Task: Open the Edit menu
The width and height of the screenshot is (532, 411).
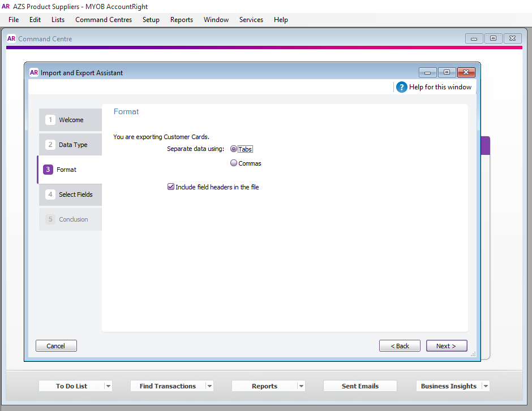Action: pyautogui.click(x=35, y=20)
